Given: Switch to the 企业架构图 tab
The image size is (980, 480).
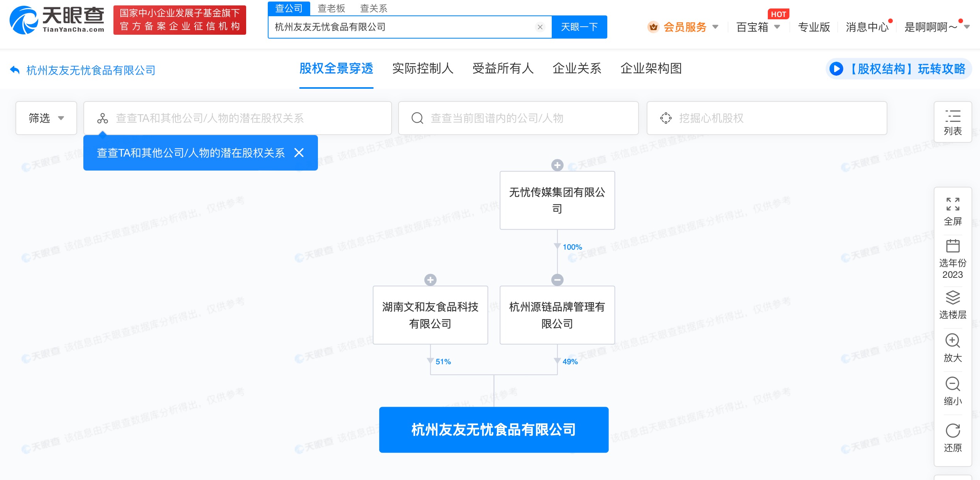Looking at the screenshot, I should pos(651,69).
